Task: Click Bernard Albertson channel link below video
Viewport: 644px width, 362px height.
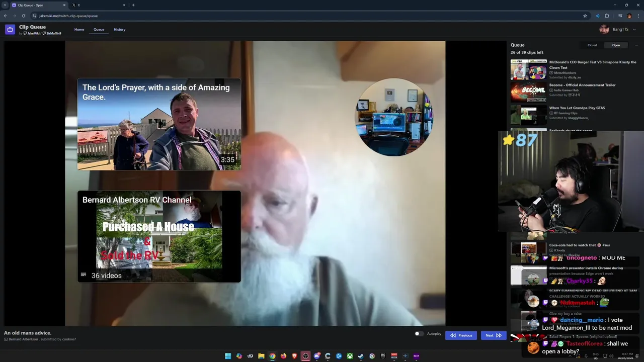Action: tap(23, 339)
